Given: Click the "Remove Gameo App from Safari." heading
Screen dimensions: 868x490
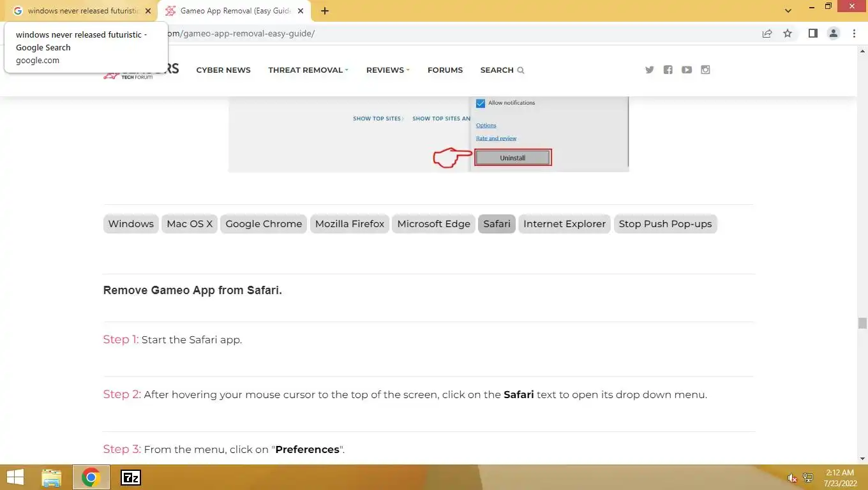Looking at the screenshot, I should click(x=193, y=290).
